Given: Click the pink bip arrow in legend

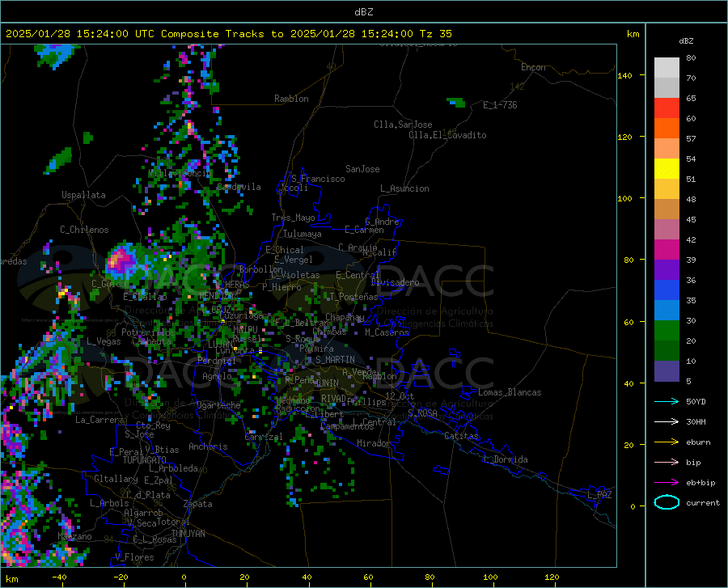Looking at the screenshot, I should (x=667, y=463).
